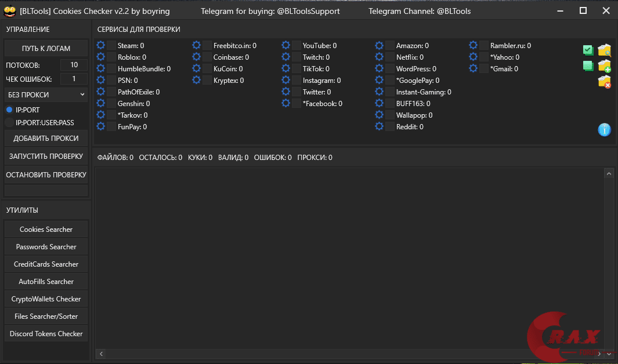Open the gear settings for Rambler.ru
618x364 pixels.
click(474, 45)
